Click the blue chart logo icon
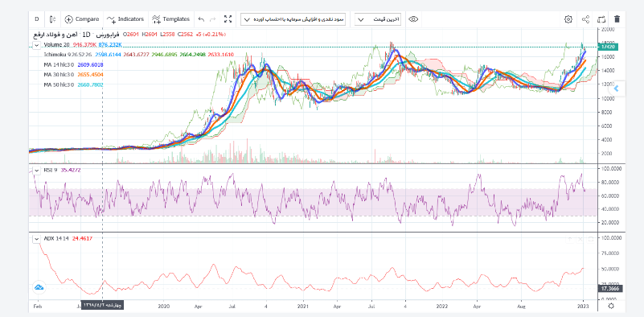The width and height of the screenshot is (644, 317). [x=39, y=287]
